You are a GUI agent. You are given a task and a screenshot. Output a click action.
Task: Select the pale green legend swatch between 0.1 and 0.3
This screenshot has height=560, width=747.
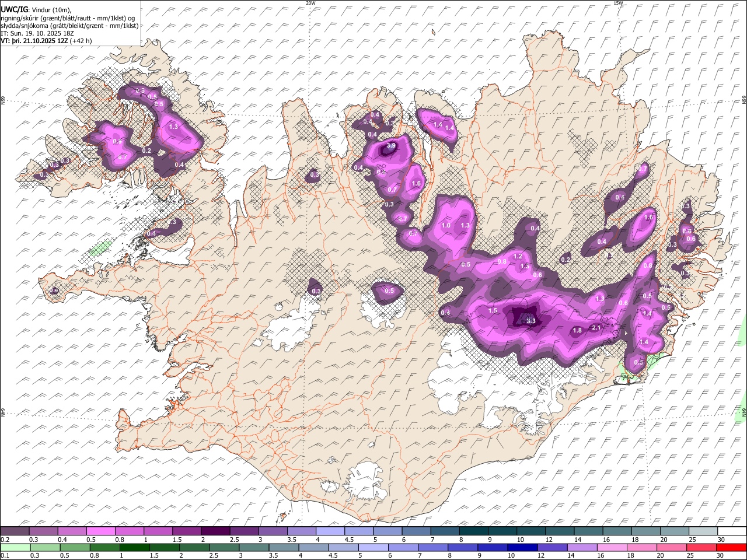click(15, 547)
